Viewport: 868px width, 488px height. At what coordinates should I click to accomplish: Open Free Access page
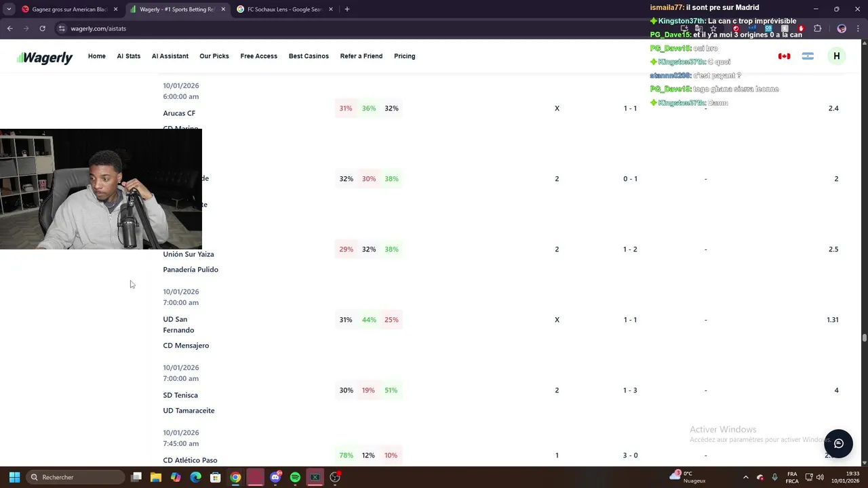[258, 56]
